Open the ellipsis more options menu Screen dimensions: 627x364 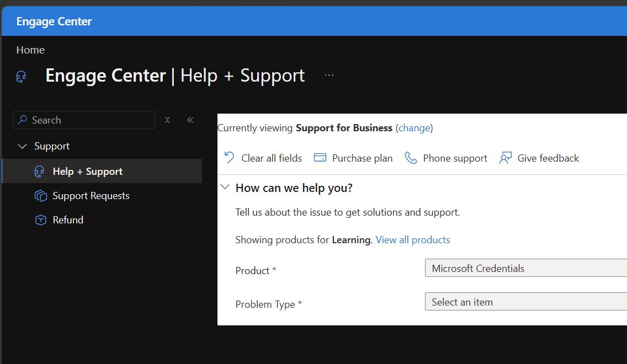pyautogui.click(x=329, y=75)
